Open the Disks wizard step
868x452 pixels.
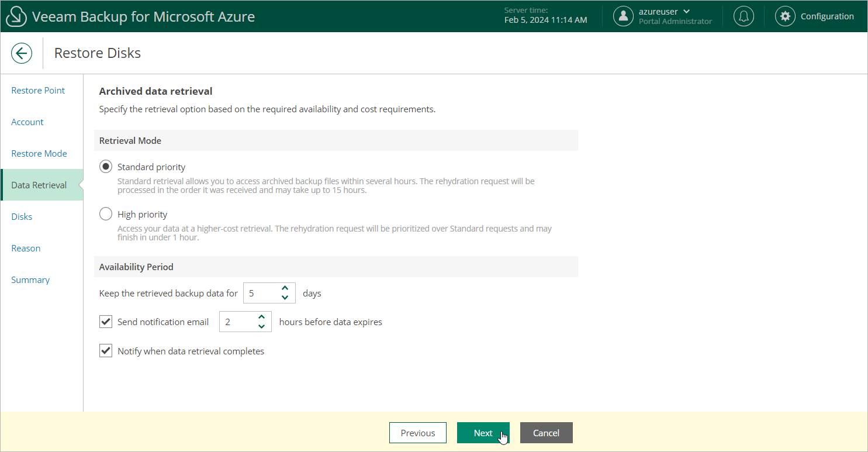pos(22,217)
